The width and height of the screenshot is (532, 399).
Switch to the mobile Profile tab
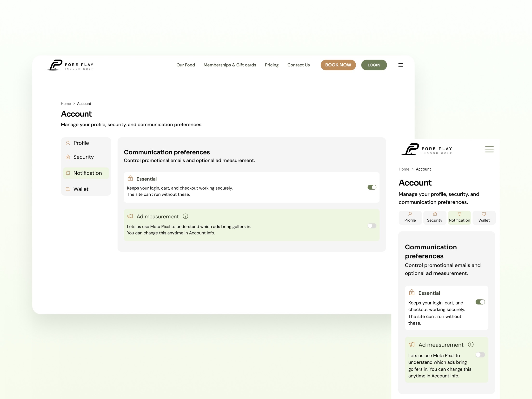coord(410,218)
